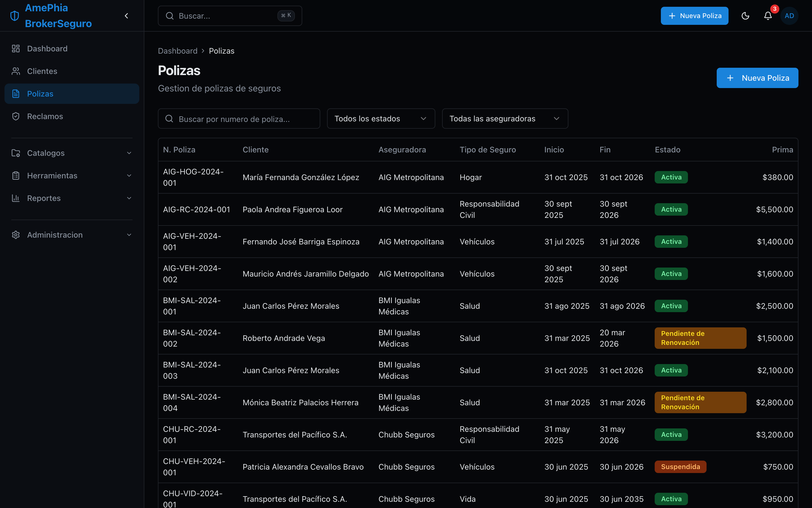Select Polizas in the sidebar
Image resolution: width=812 pixels, height=508 pixels.
(x=72, y=94)
